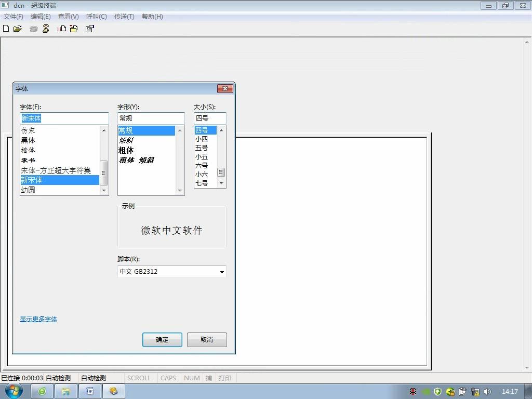Select size 小六 in the size list
Viewport: 532px width, 399px height.
206,175
